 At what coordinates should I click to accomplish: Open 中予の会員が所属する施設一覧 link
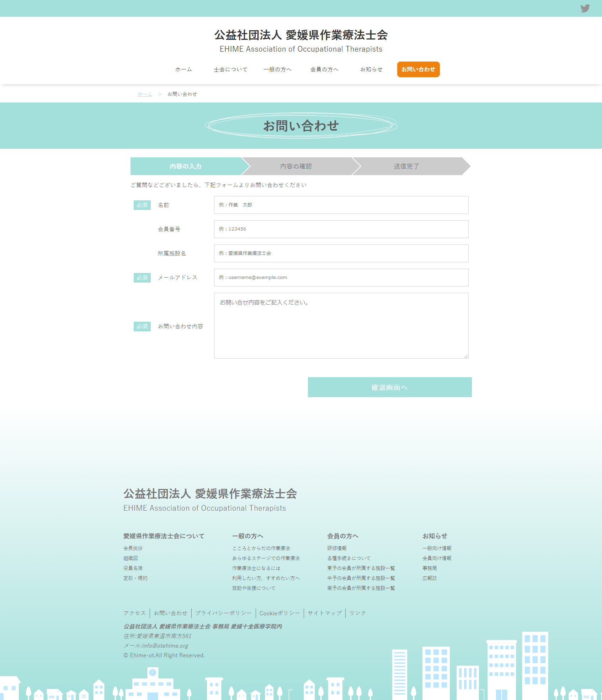coord(361,578)
